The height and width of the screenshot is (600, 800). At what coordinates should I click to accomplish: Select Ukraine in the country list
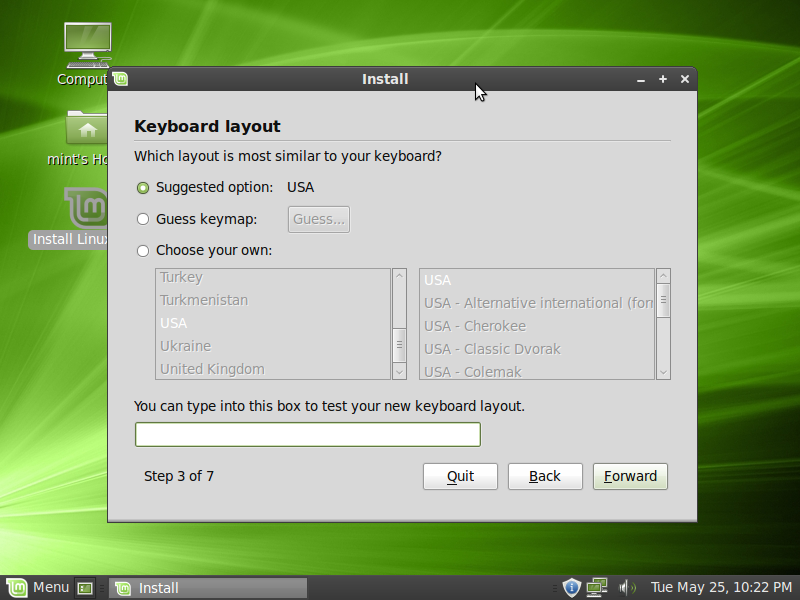[x=184, y=345]
